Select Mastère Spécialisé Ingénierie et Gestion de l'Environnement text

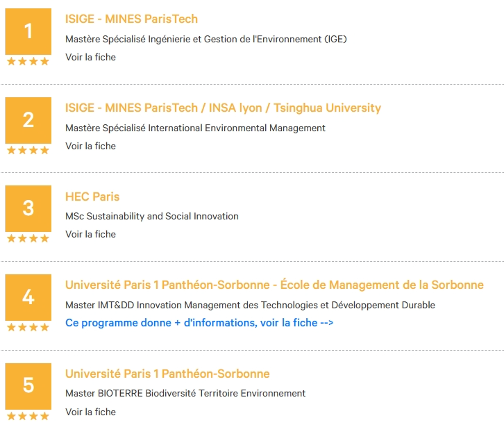tap(206, 39)
